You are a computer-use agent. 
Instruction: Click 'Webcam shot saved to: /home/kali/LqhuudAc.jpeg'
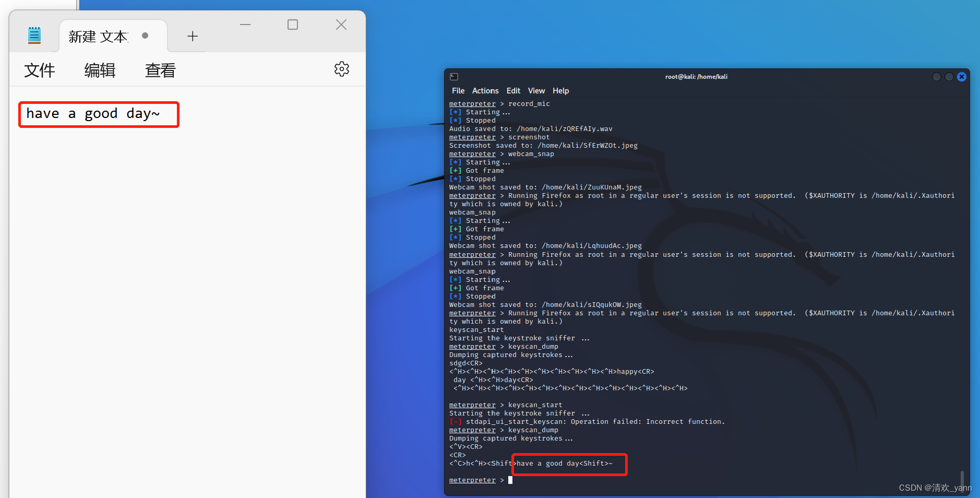[545, 246]
